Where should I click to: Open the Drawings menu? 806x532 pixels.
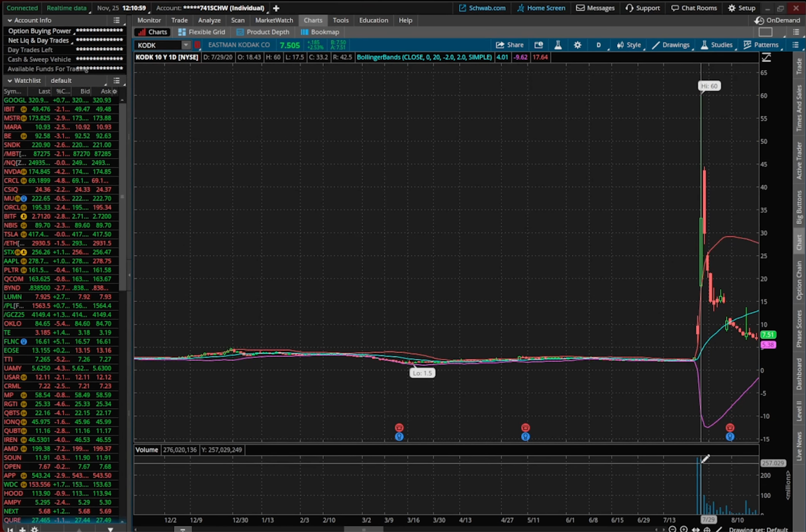pos(671,45)
